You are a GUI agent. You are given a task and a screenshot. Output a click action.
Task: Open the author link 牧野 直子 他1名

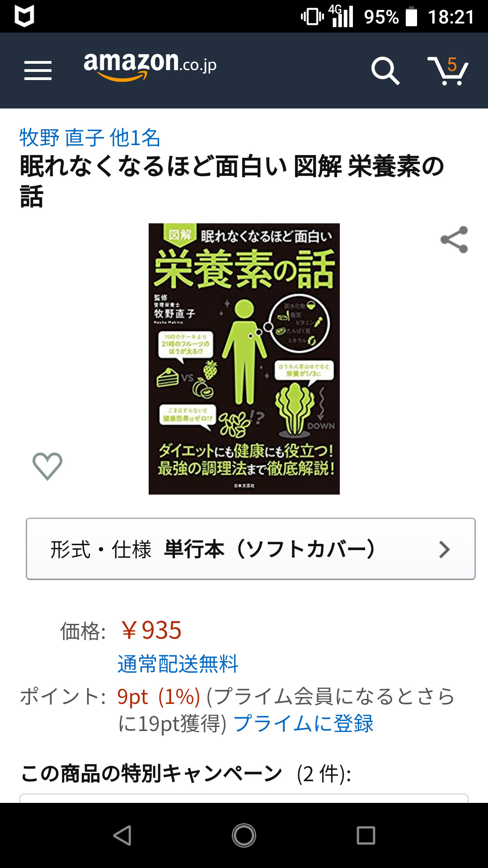pyautogui.click(x=89, y=137)
